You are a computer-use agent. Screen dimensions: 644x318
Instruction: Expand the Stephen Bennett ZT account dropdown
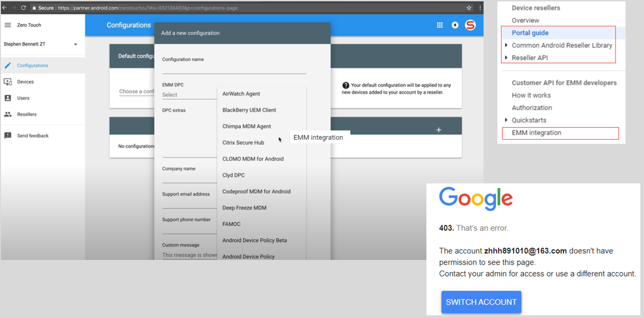75,44
